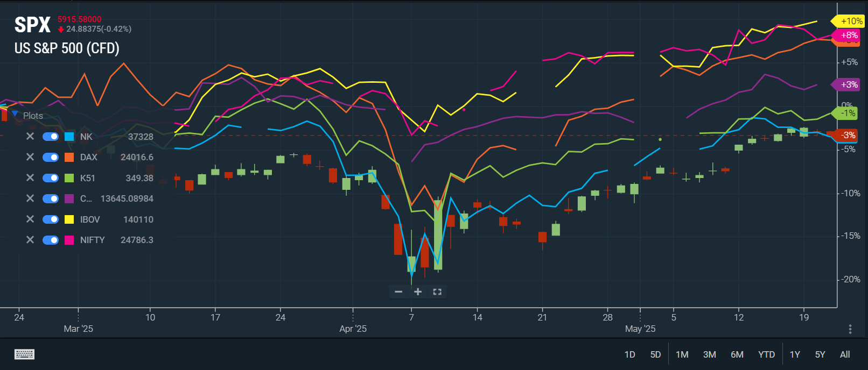Toggle visibility of the K51 plot

tap(51, 178)
